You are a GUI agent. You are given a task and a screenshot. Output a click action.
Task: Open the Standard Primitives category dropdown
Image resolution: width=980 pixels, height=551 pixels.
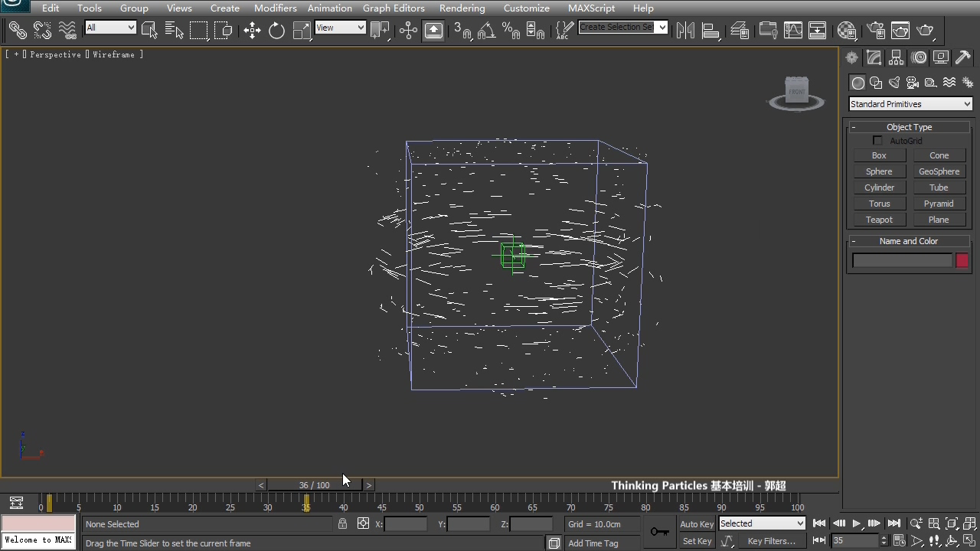coord(910,104)
